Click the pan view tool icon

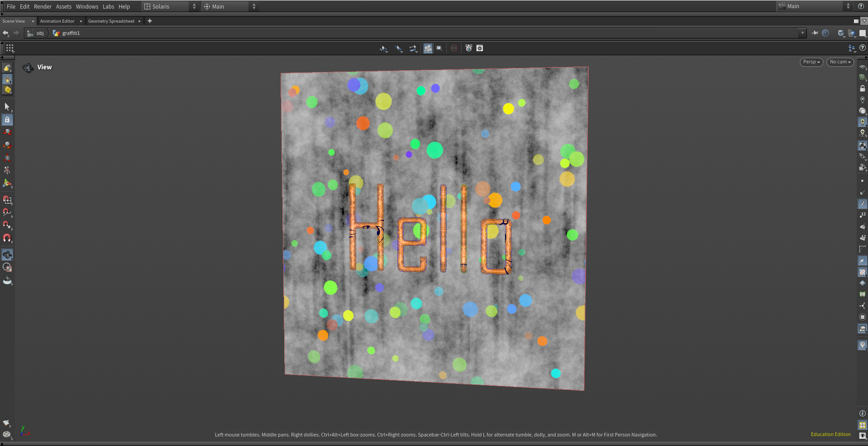click(x=399, y=48)
